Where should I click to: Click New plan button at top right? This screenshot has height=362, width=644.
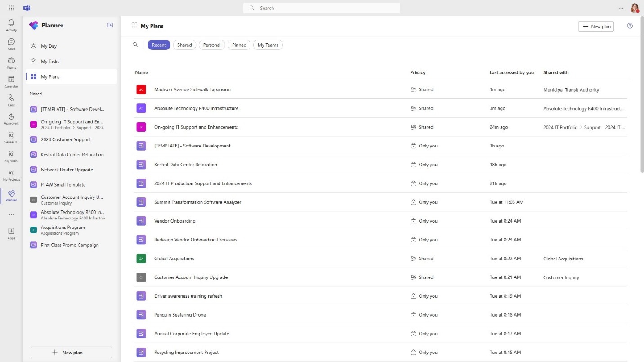596,27
